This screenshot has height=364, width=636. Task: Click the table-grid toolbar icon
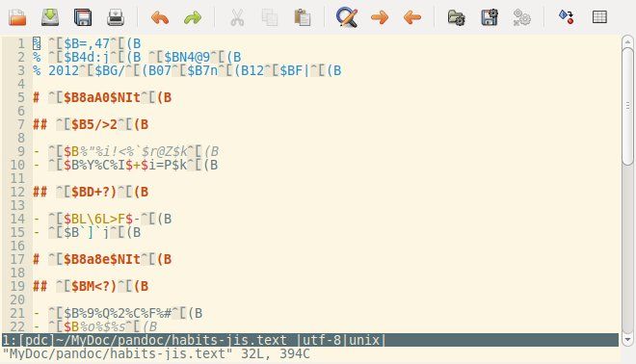click(599, 17)
